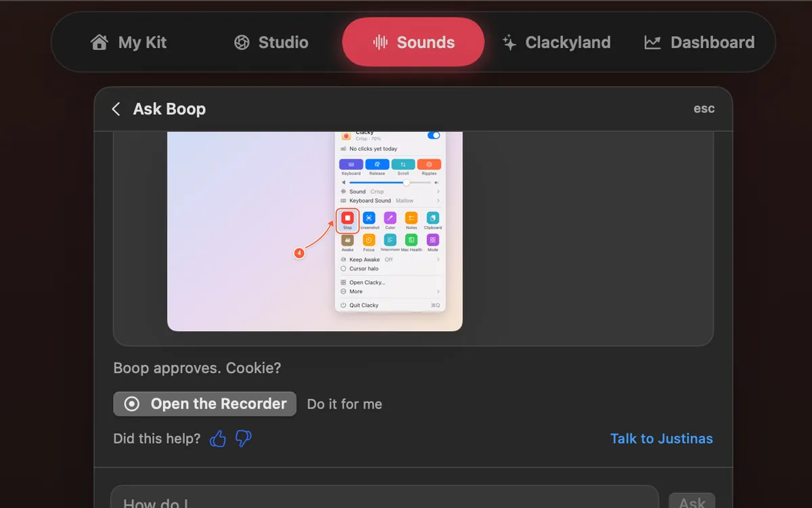Select the Sounds tab
812x508 pixels.
(x=413, y=42)
